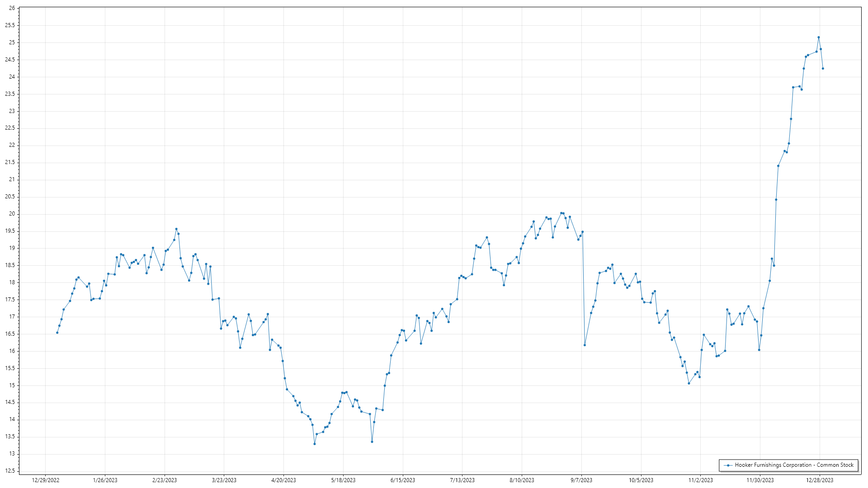Screen dimensions: 868x488
Task: Click the 11/30/2023 x-axis label
Action: click(x=760, y=480)
